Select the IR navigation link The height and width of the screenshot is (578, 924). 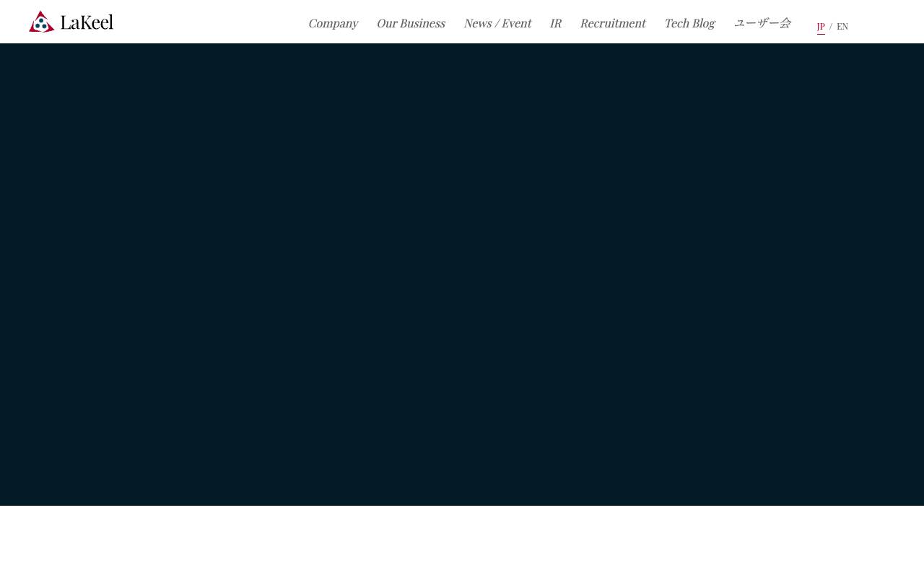(555, 23)
